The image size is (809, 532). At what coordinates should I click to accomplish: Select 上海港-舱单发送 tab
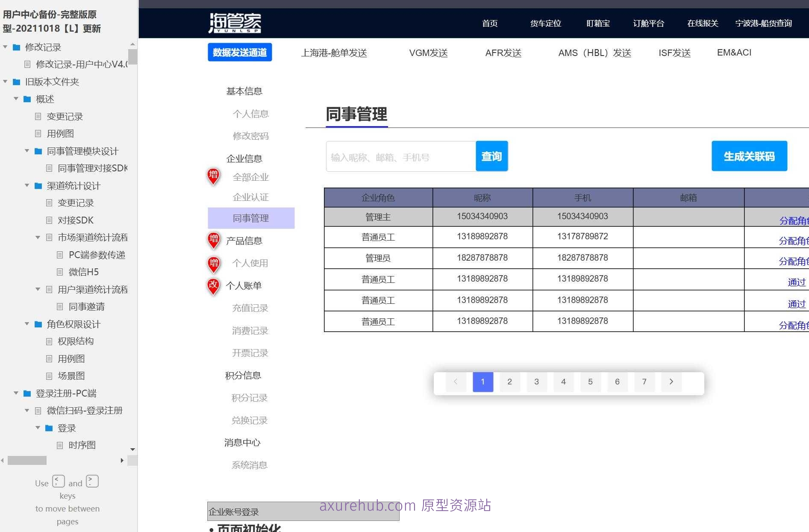[x=334, y=53]
